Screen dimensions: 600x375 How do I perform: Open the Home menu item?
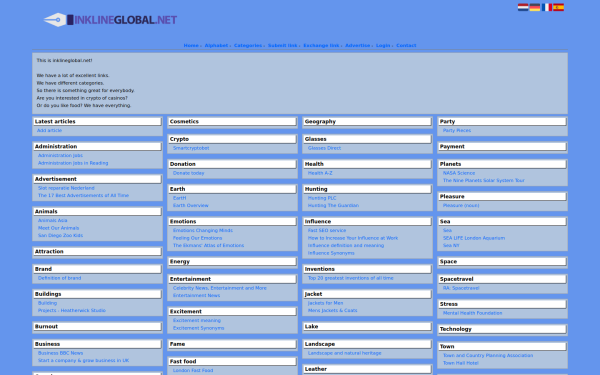tap(191, 46)
